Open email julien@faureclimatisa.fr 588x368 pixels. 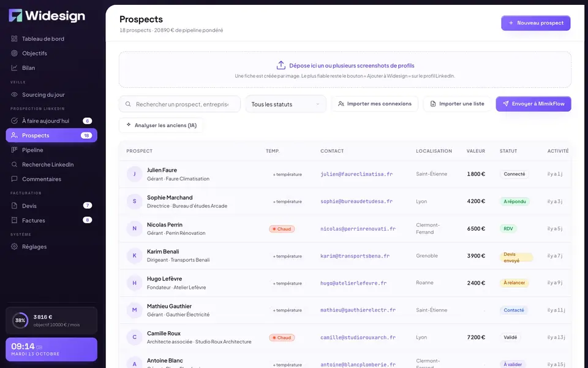click(356, 174)
